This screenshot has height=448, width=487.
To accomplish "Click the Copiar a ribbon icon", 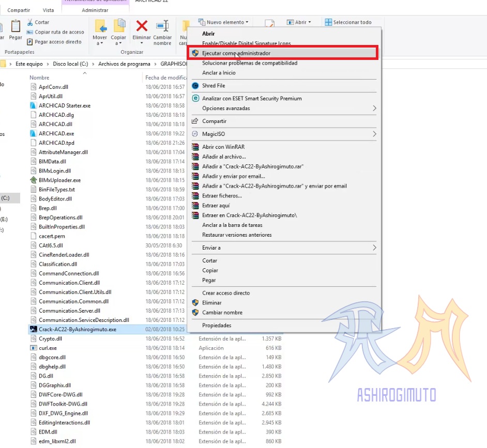I will click(x=119, y=26).
